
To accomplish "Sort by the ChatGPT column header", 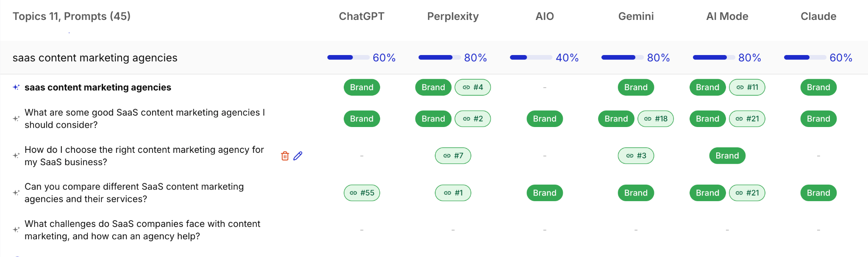I will 362,16.
